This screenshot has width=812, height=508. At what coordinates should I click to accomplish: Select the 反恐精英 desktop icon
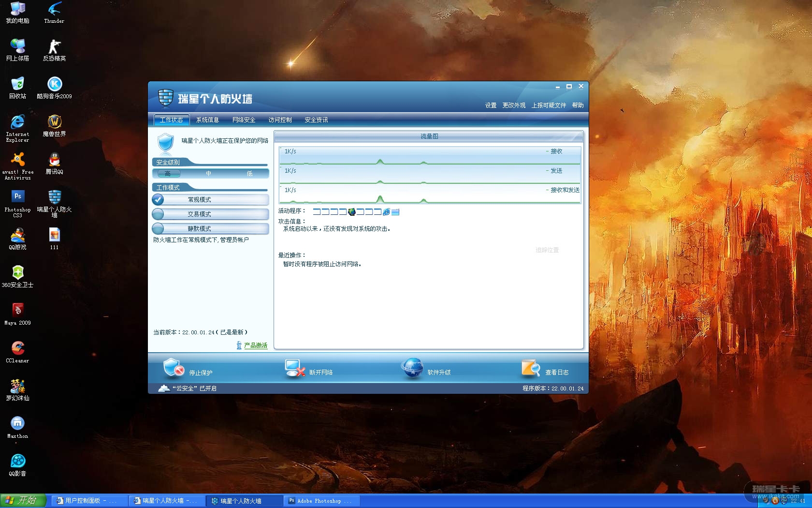coord(54,50)
